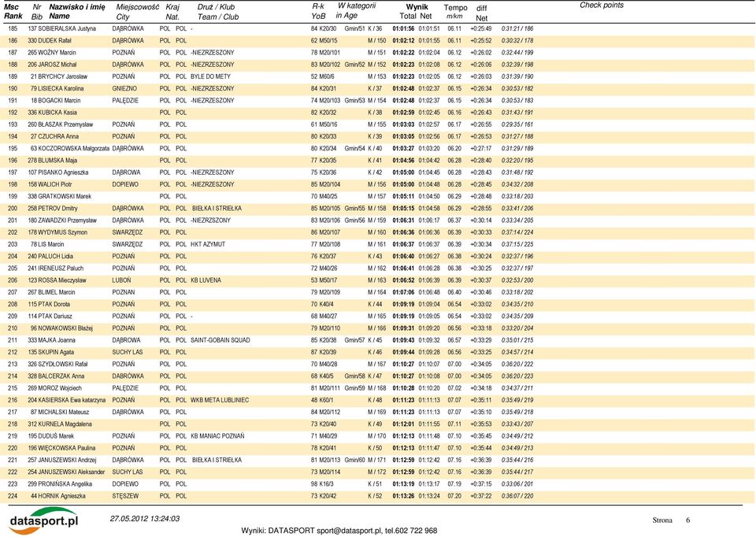Click city STĘSZEW
Image resolution: width=756 pixels, height=537 pixels.
point(125,497)
